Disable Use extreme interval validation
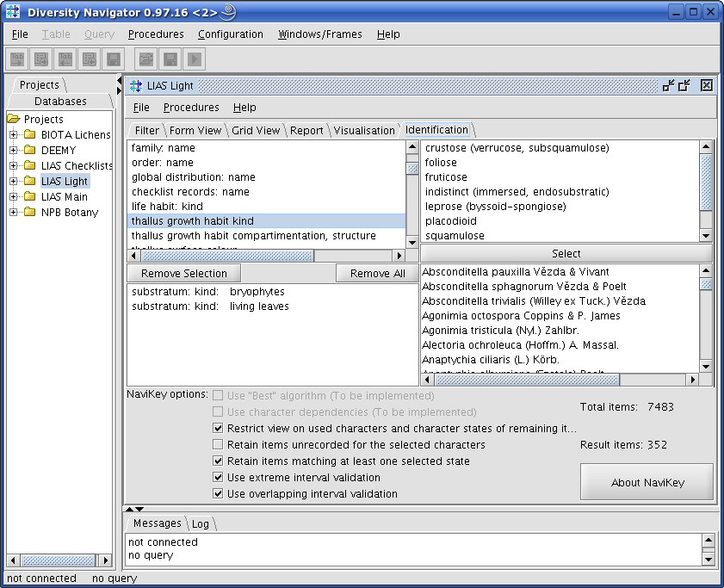The height and width of the screenshot is (588, 724). click(218, 477)
